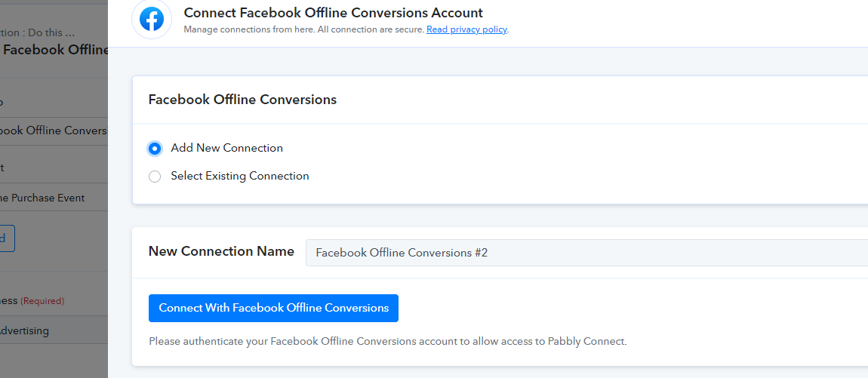
Task: Click the Advertising field in background panel
Action: coord(54,330)
